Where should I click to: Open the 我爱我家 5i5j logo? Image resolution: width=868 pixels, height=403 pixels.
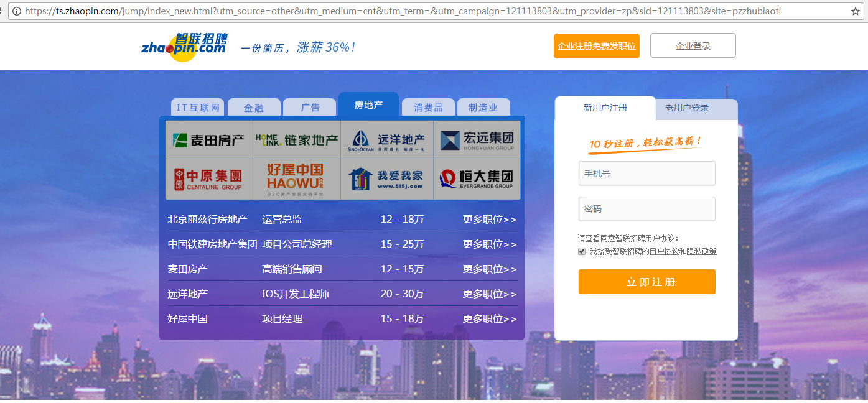coord(387,179)
